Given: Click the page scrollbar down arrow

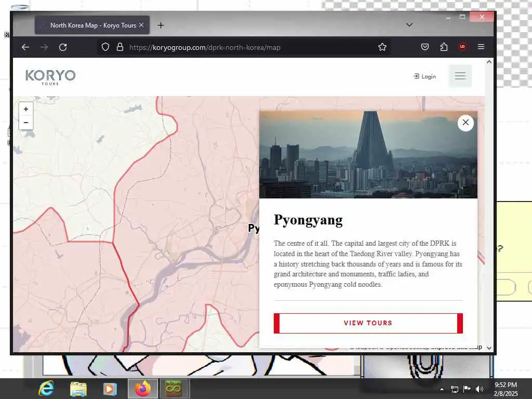Looking at the screenshot, I should tap(489, 348).
